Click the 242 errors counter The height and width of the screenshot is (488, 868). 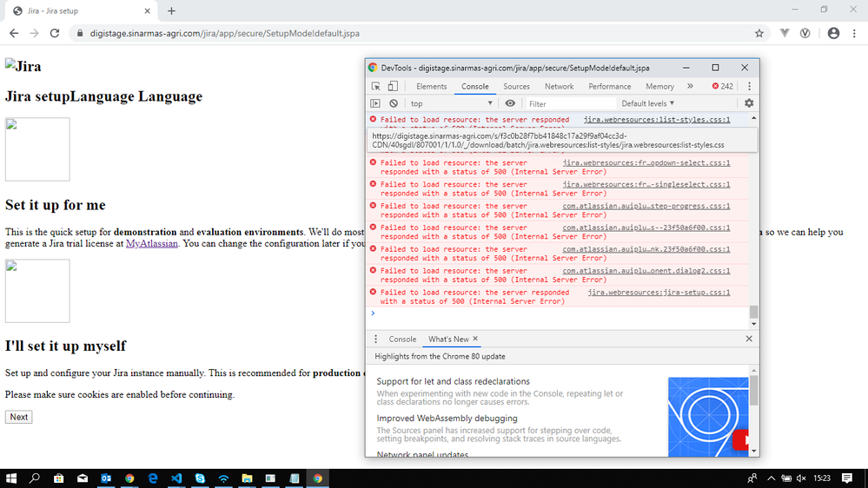point(722,86)
